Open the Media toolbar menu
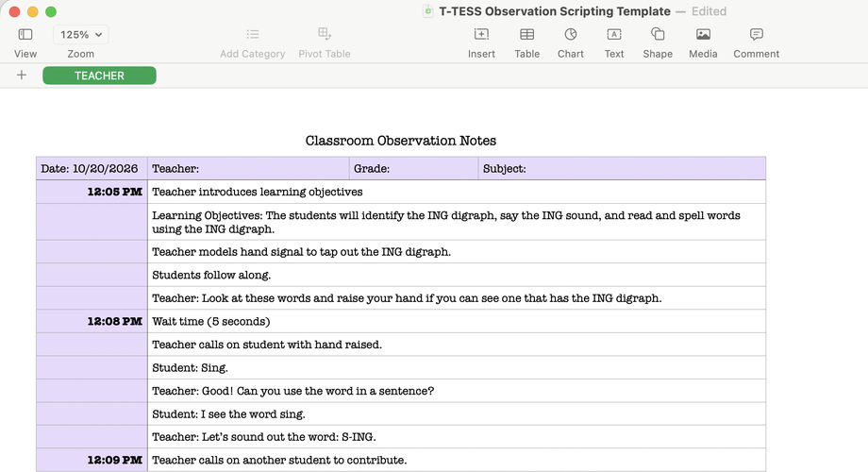The width and height of the screenshot is (868, 472). coord(703,34)
